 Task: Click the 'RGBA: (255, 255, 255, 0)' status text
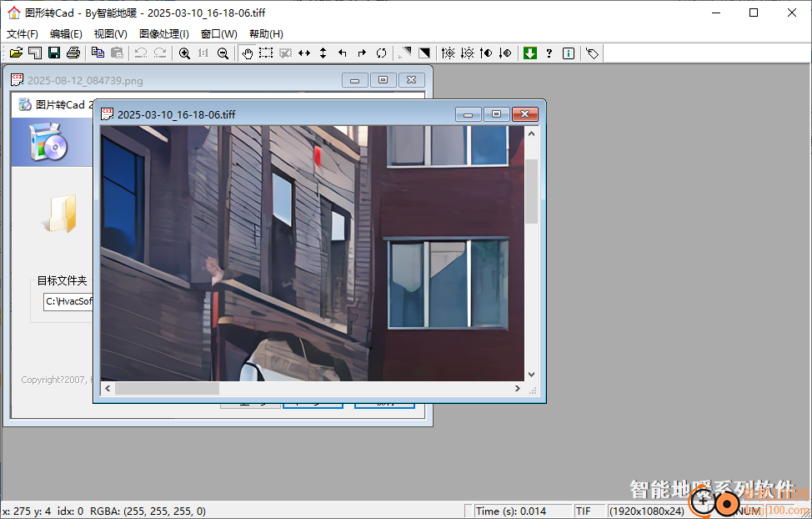tap(148, 511)
